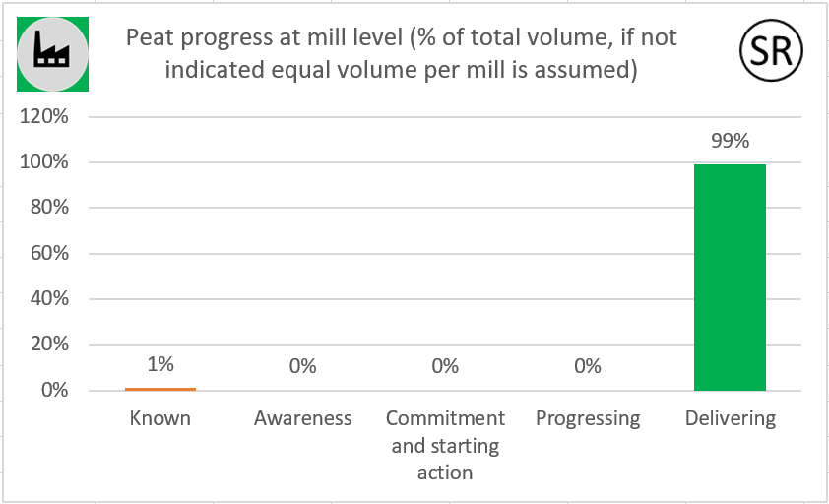Click the 100% vertical axis label

click(x=44, y=161)
